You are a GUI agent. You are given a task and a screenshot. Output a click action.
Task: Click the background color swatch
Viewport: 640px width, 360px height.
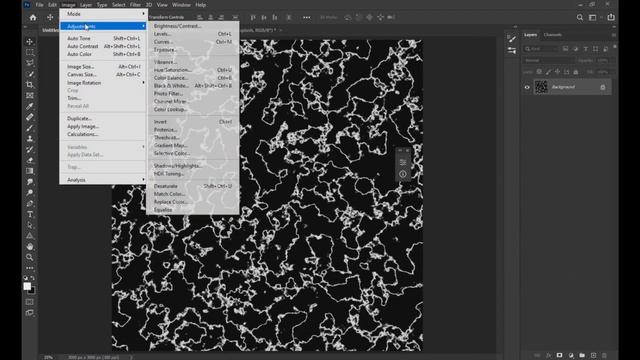point(32,290)
